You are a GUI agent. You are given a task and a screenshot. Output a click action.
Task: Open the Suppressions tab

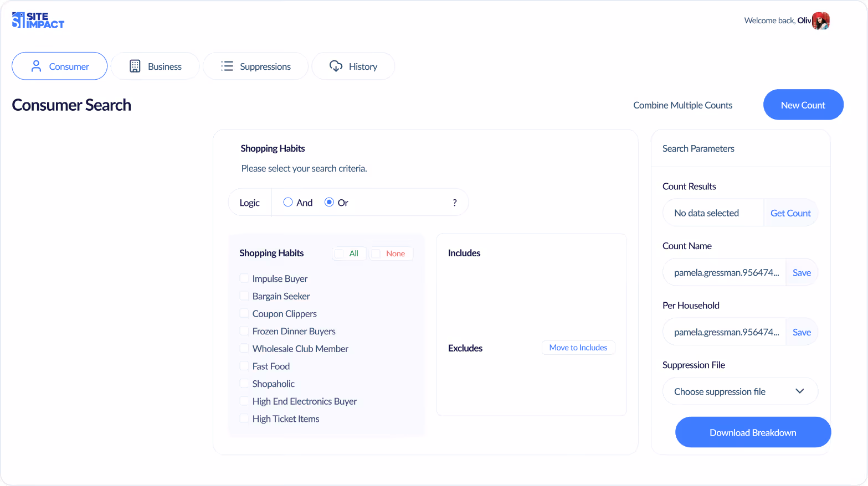(255, 66)
